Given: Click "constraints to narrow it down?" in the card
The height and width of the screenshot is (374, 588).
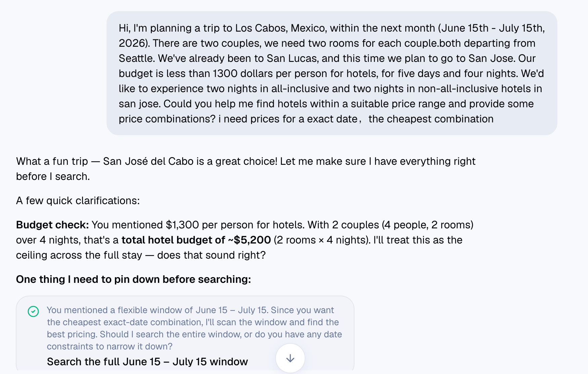Looking at the screenshot, I should (110, 346).
